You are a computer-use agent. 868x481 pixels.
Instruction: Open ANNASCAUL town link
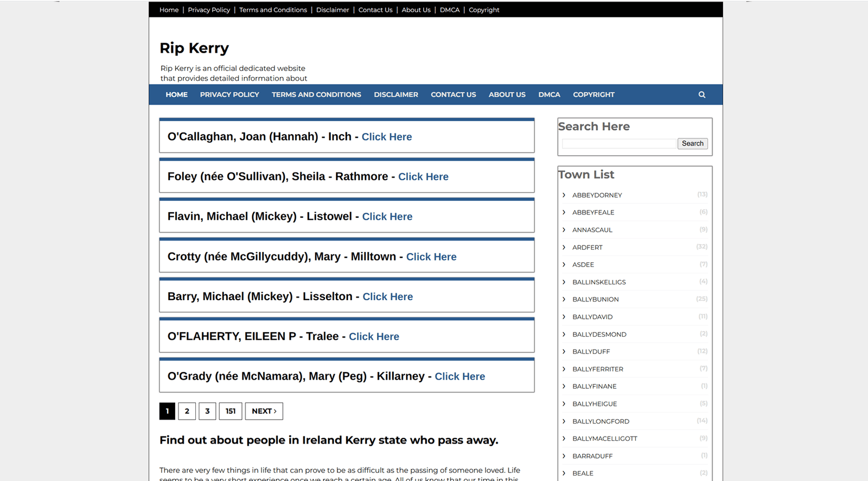pyautogui.click(x=592, y=230)
